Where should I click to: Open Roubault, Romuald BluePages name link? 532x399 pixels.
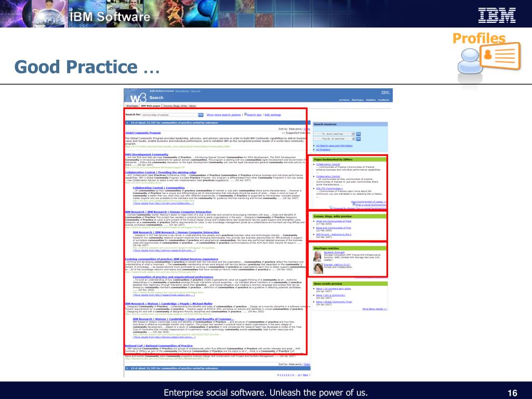point(334,252)
